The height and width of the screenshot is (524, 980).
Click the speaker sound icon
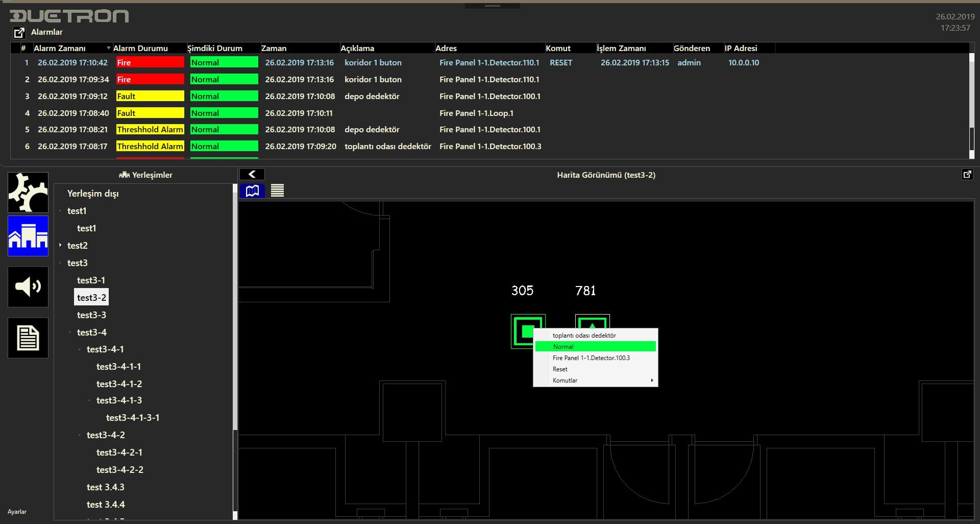[28, 287]
